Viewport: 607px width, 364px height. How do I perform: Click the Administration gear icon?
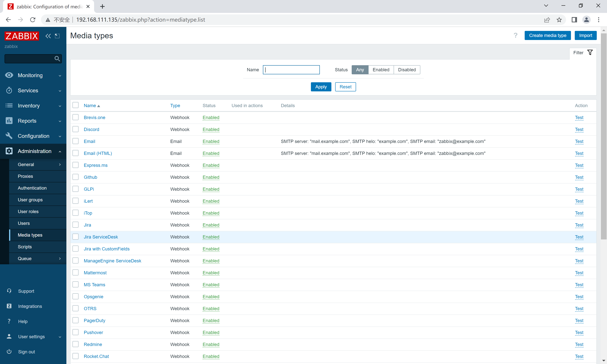coord(9,151)
